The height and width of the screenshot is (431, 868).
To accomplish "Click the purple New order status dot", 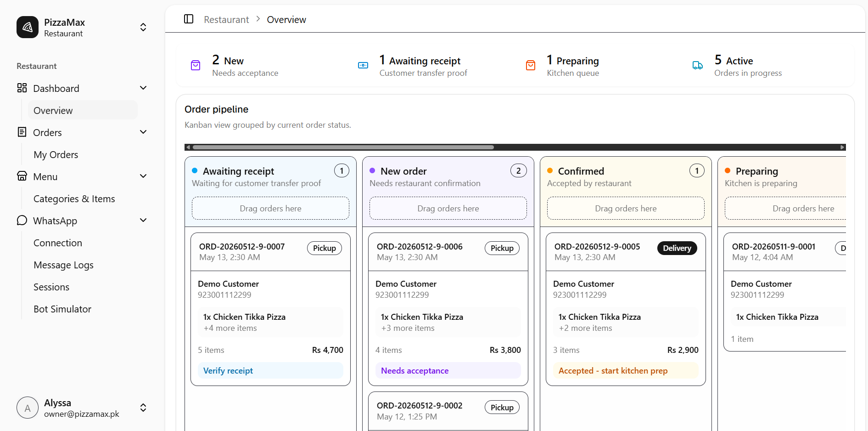I will (x=372, y=170).
